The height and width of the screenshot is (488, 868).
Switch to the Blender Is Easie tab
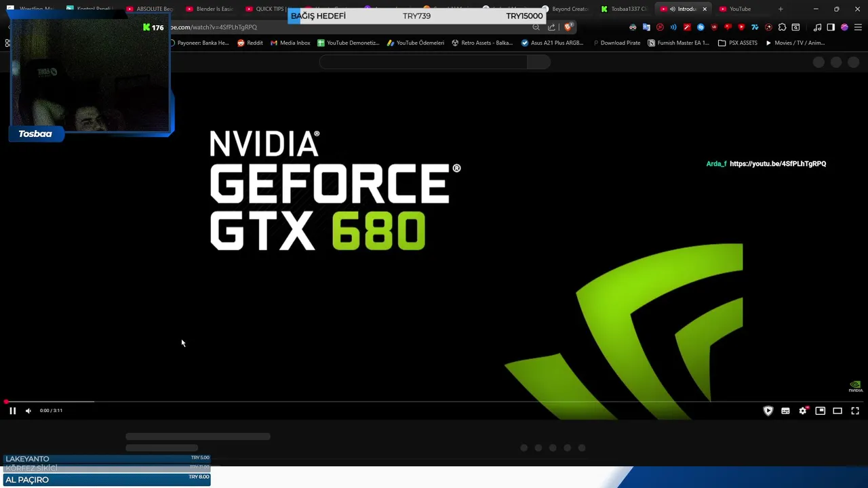(x=209, y=9)
